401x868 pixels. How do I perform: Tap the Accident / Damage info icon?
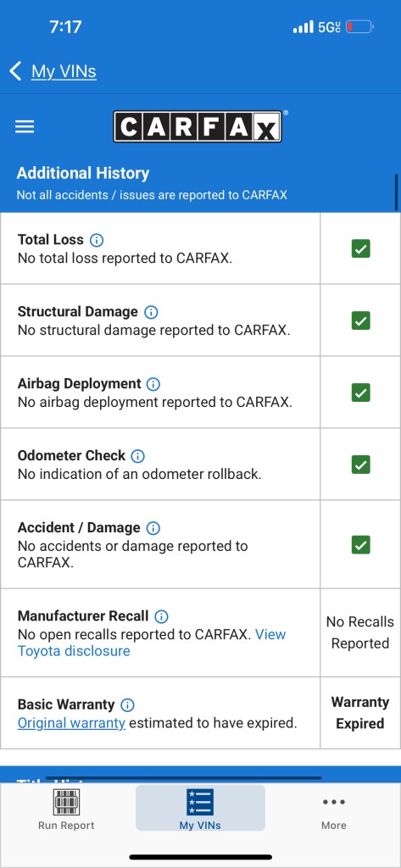point(153,528)
